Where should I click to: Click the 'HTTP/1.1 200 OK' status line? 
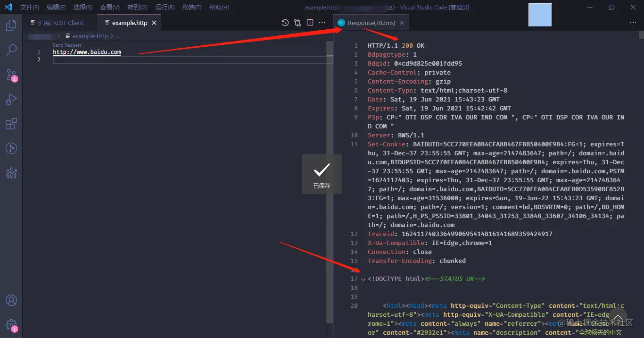(x=396, y=46)
